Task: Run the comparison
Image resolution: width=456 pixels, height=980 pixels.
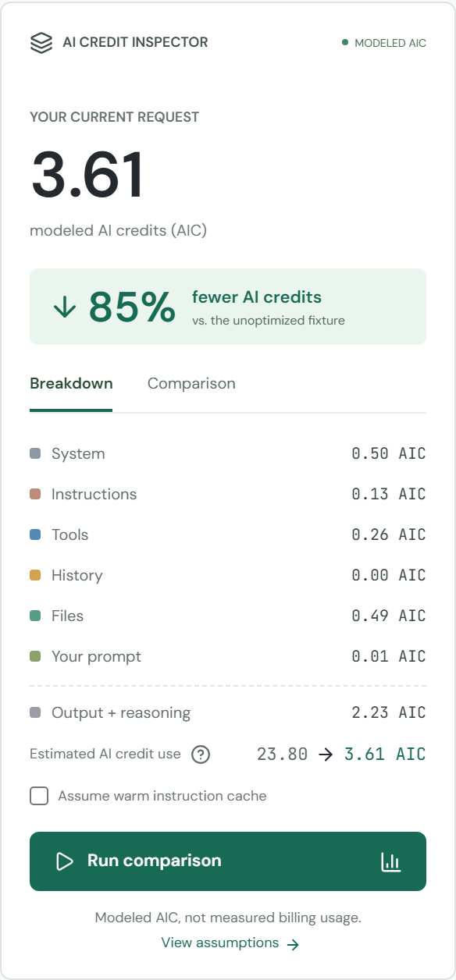Action: (228, 861)
